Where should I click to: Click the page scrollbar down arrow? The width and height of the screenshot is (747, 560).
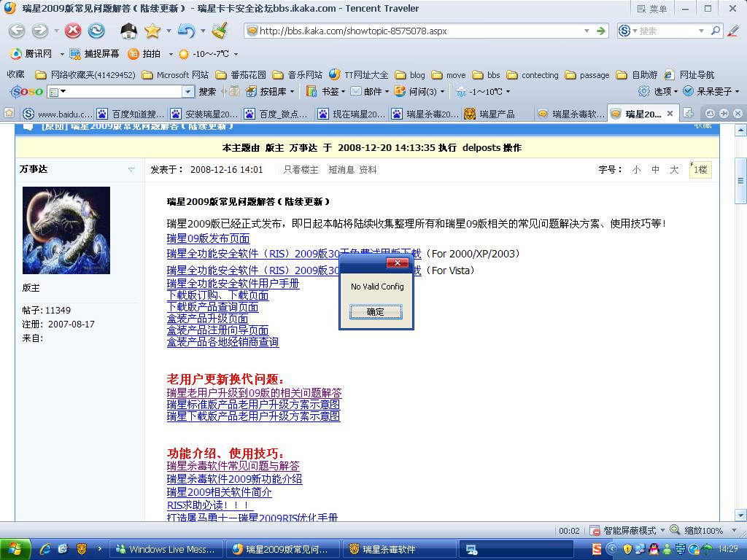[x=741, y=515]
